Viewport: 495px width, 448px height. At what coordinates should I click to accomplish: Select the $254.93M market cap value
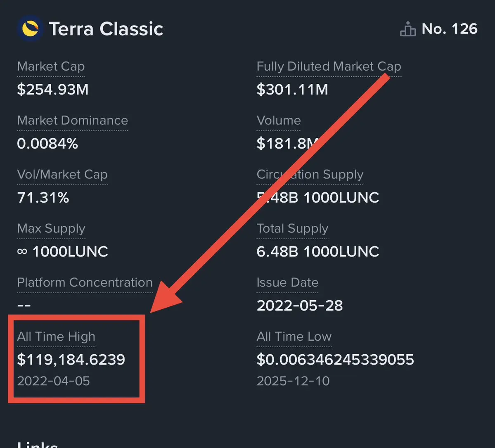(x=53, y=89)
